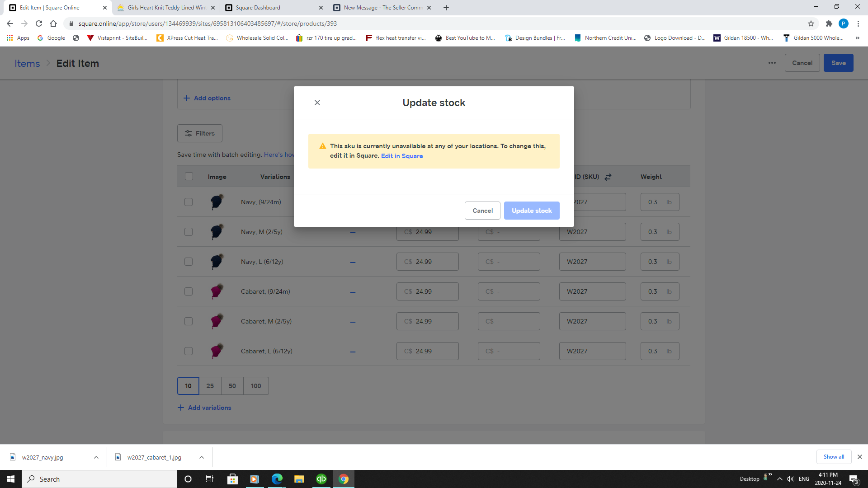Click the header Cancel button

(x=802, y=63)
